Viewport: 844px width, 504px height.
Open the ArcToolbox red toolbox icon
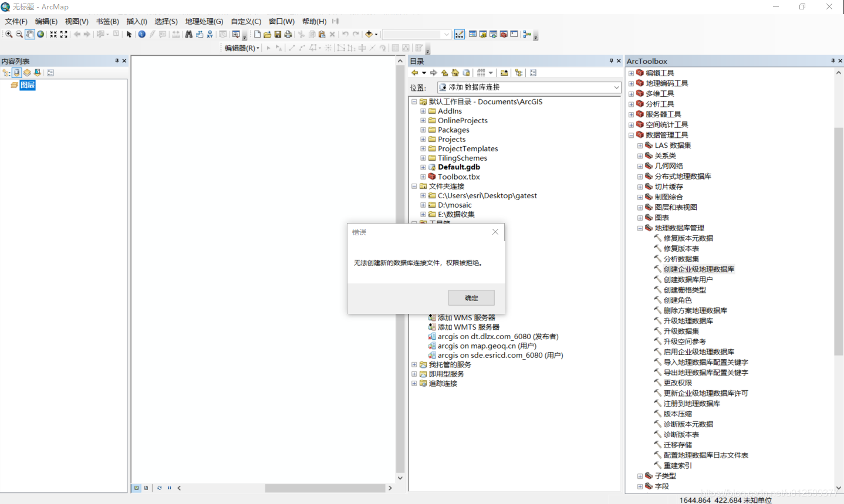click(504, 35)
